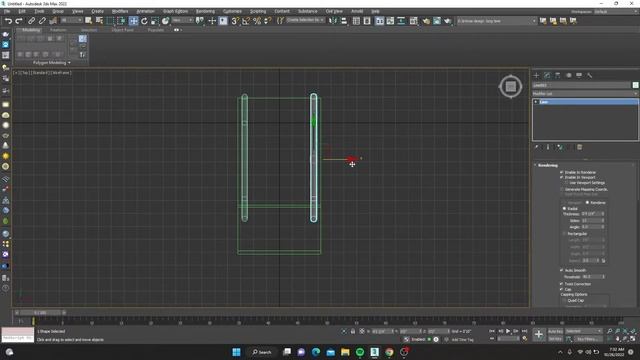Click the Auto Key button
Viewport: 640px width, 360px height.
[555, 331]
